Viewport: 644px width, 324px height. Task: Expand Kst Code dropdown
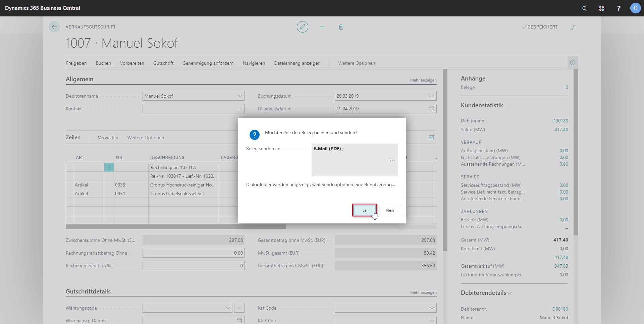pyautogui.click(x=431, y=308)
